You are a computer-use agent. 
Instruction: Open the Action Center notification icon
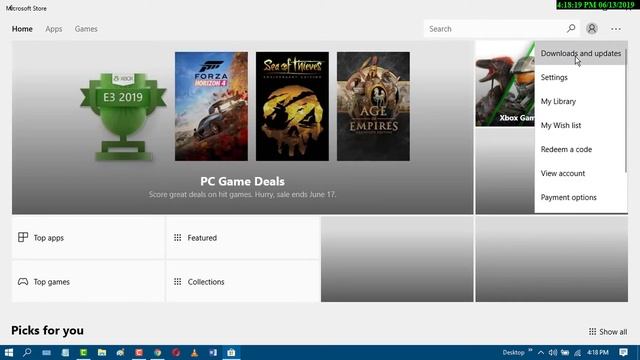(623, 353)
